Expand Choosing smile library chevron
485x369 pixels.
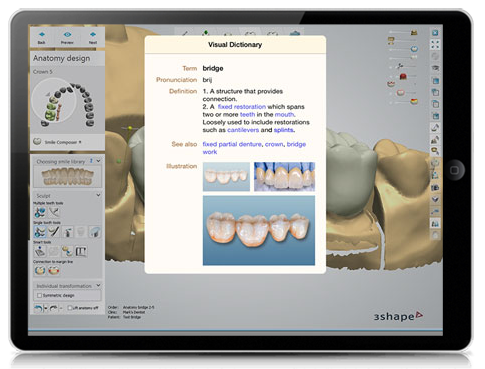click(98, 161)
